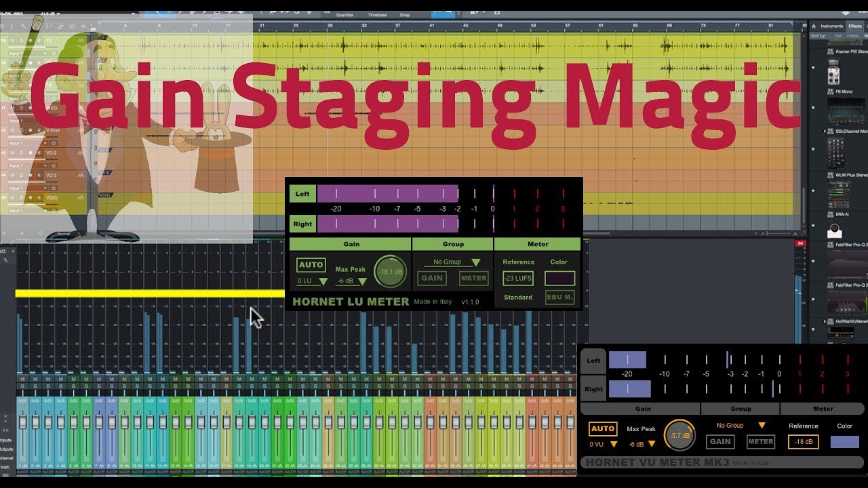
Task: Select the green Group header in LU Meter
Action: (x=453, y=244)
